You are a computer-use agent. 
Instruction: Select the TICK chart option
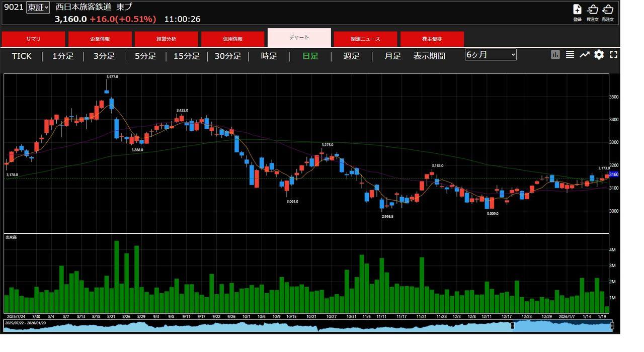pyautogui.click(x=22, y=56)
